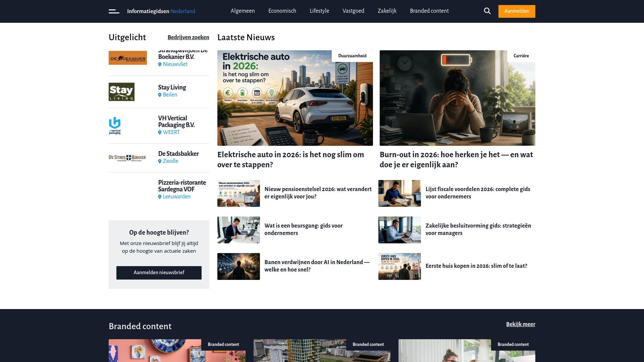Open the Stay Living company listing
Viewport: 644px width, 362px height.
coord(172,87)
